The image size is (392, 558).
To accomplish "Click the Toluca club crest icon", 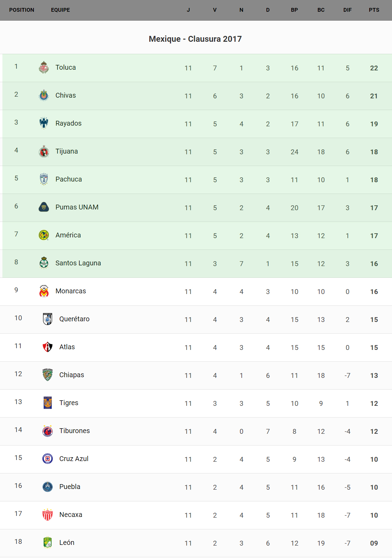I will tap(44, 68).
